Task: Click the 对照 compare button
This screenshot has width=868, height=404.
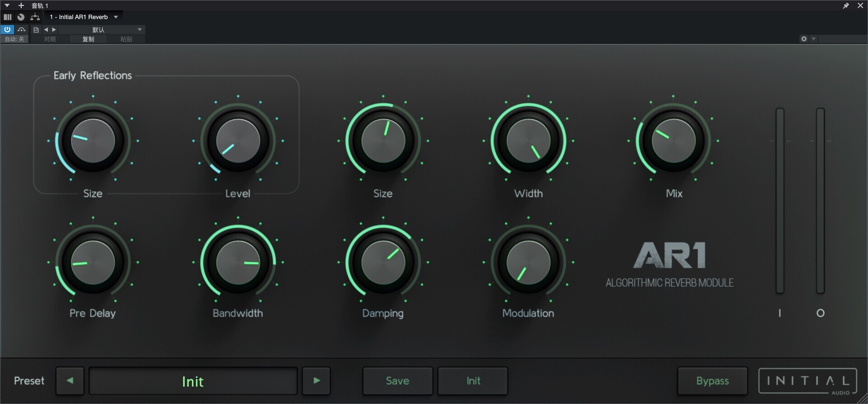Action: point(50,39)
